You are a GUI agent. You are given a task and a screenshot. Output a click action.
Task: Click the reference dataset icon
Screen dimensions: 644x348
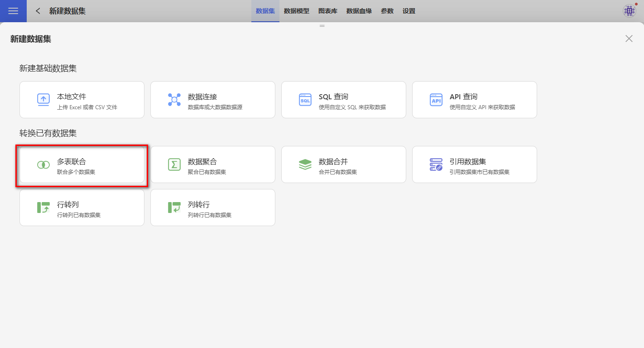[x=436, y=164]
